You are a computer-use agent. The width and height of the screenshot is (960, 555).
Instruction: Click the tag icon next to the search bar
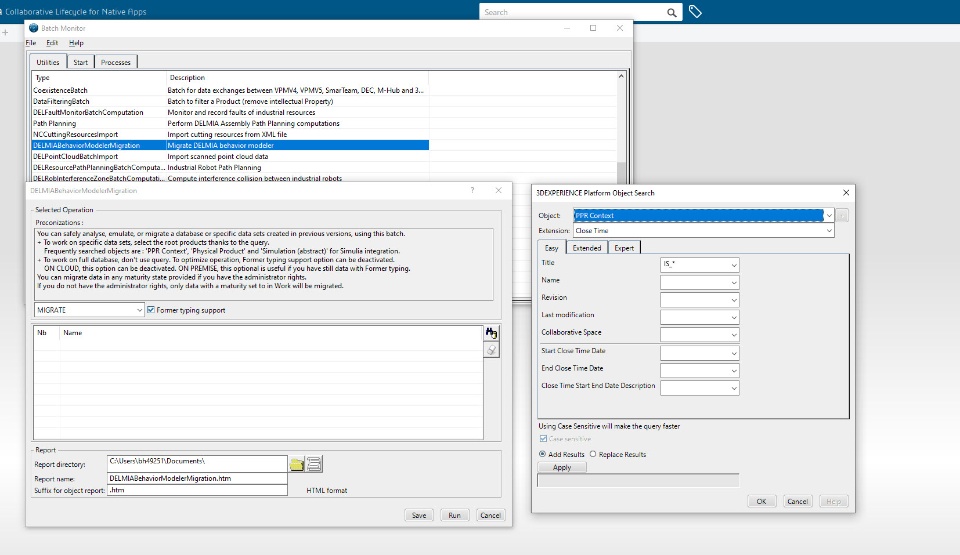pos(695,12)
